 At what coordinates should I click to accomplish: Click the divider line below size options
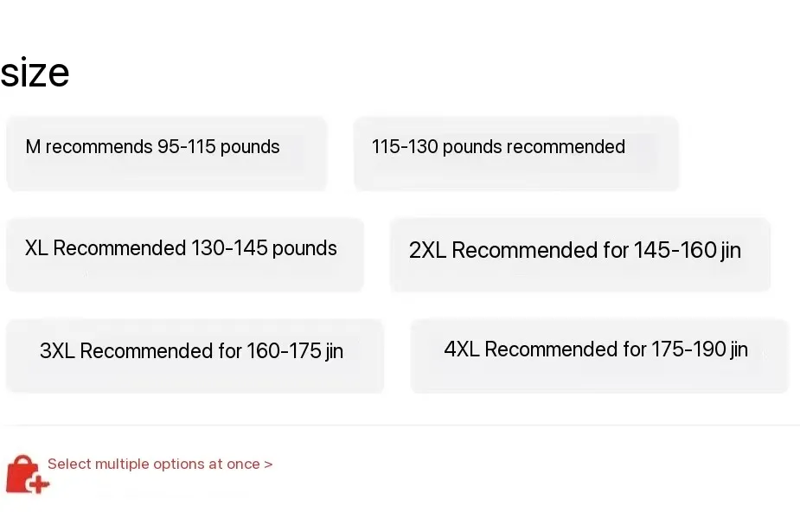click(400, 425)
